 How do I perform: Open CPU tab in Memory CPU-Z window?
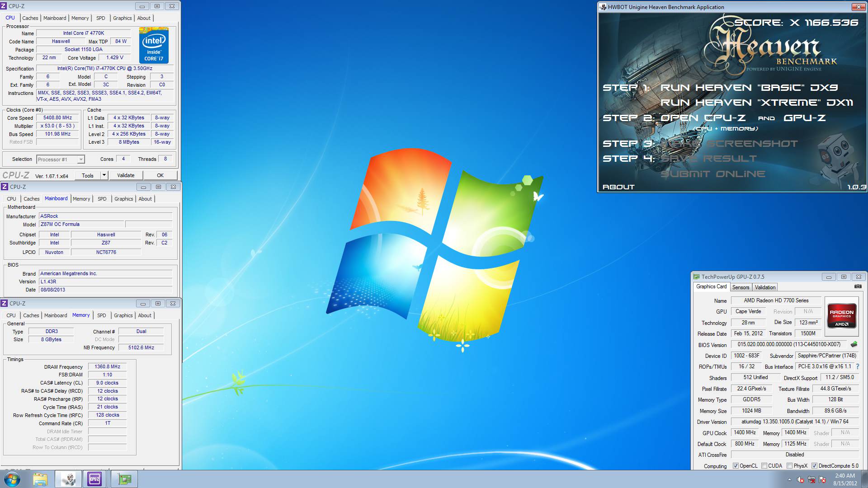point(11,315)
